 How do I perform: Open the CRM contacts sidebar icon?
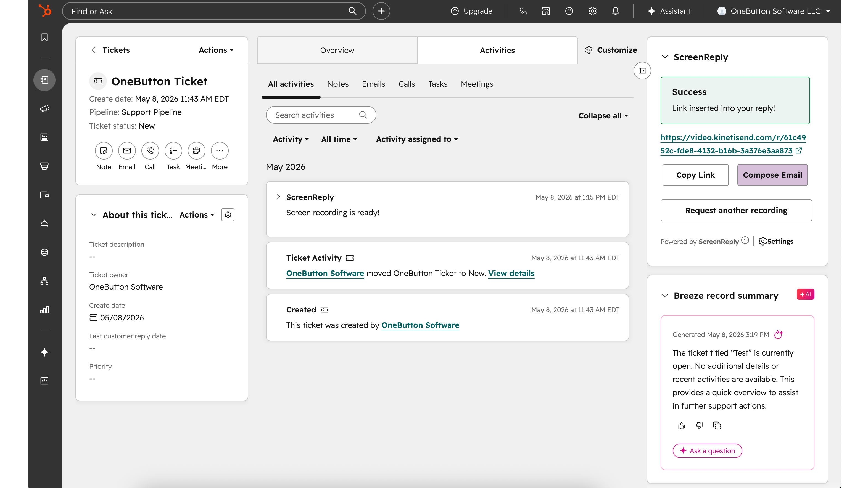(x=44, y=80)
